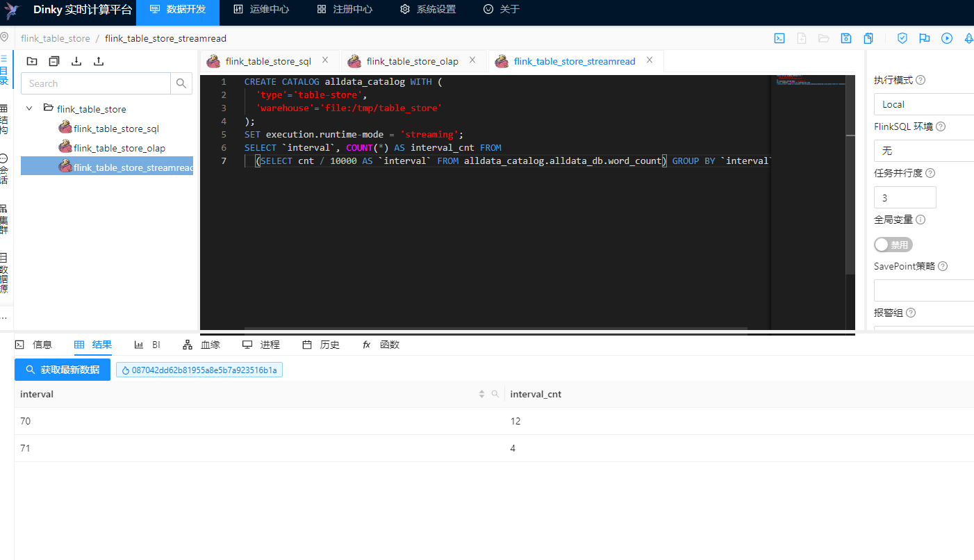Click the shield check-syntax icon
Viewport: 974px width, 560px height.
pyautogui.click(x=902, y=38)
